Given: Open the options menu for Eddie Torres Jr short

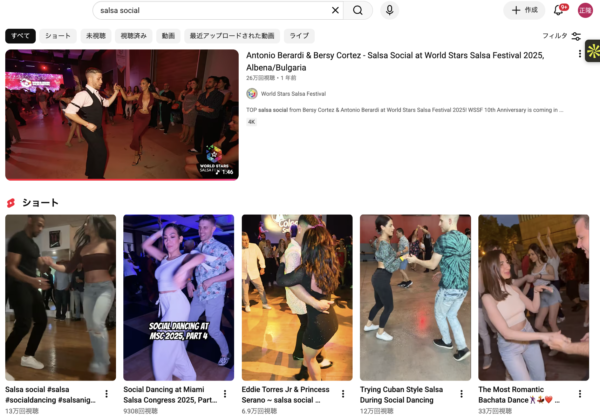Looking at the screenshot, I should tap(343, 394).
